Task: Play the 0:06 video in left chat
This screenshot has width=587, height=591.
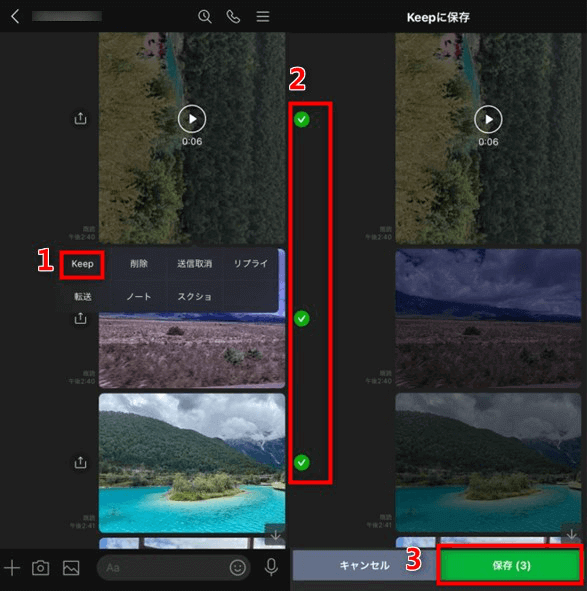Action: point(192,119)
